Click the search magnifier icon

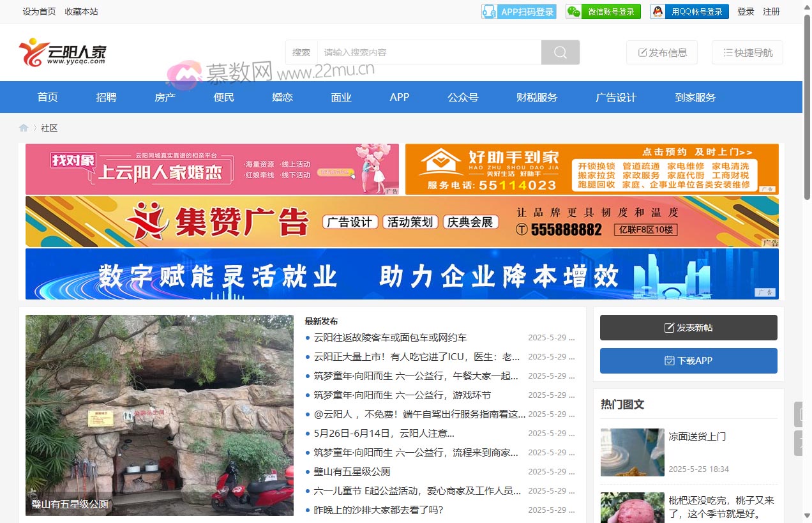point(560,52)
